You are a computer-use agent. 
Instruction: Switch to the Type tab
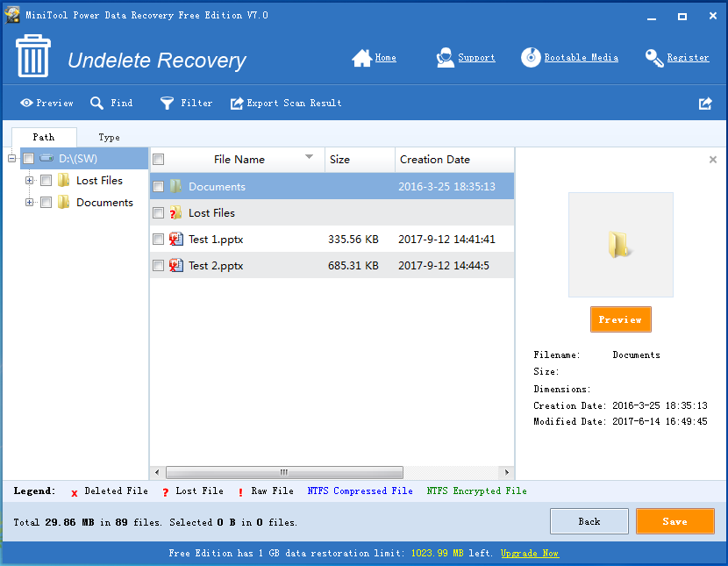[109, 137]
